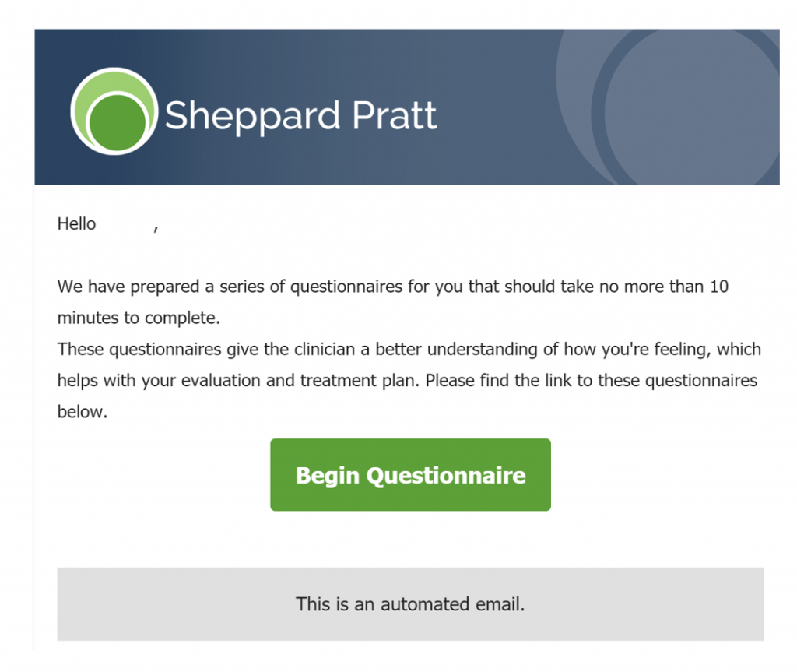Click the word Pratt in the header
797x672 pixels.
[395, 115]
